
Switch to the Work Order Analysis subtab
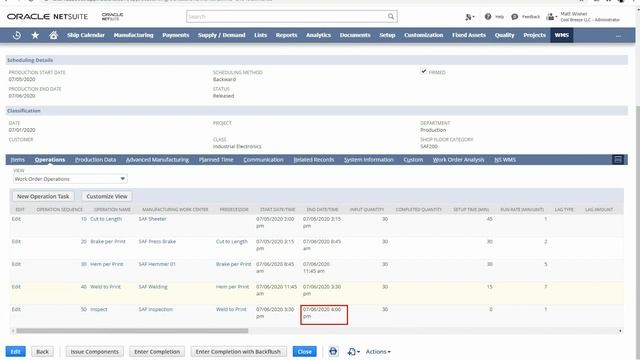(458, 160)
